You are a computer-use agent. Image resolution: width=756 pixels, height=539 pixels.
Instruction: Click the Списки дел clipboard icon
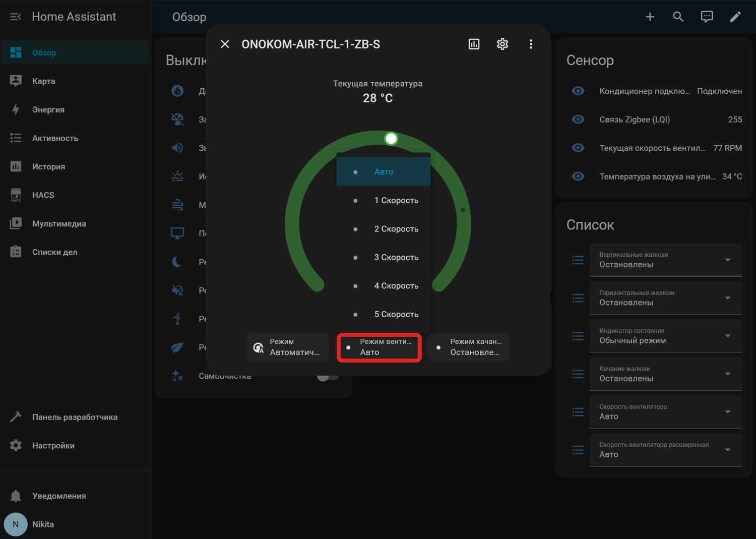16,252
